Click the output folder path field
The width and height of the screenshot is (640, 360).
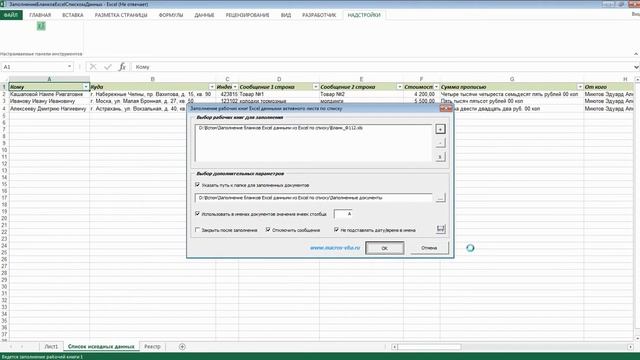[313, 198]
